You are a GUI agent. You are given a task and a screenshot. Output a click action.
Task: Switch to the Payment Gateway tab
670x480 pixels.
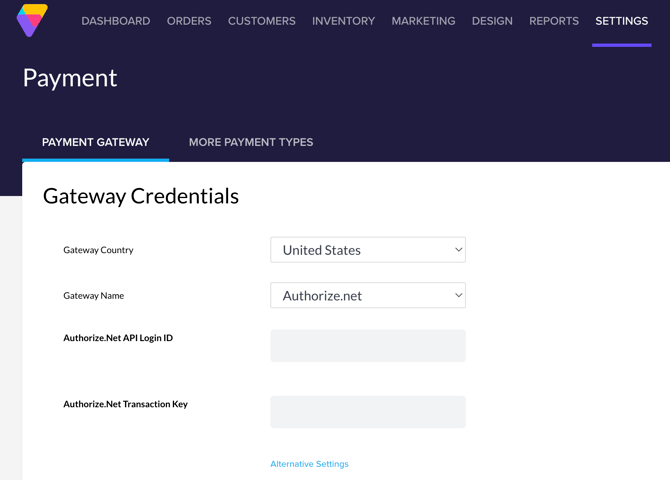point(96,142)
